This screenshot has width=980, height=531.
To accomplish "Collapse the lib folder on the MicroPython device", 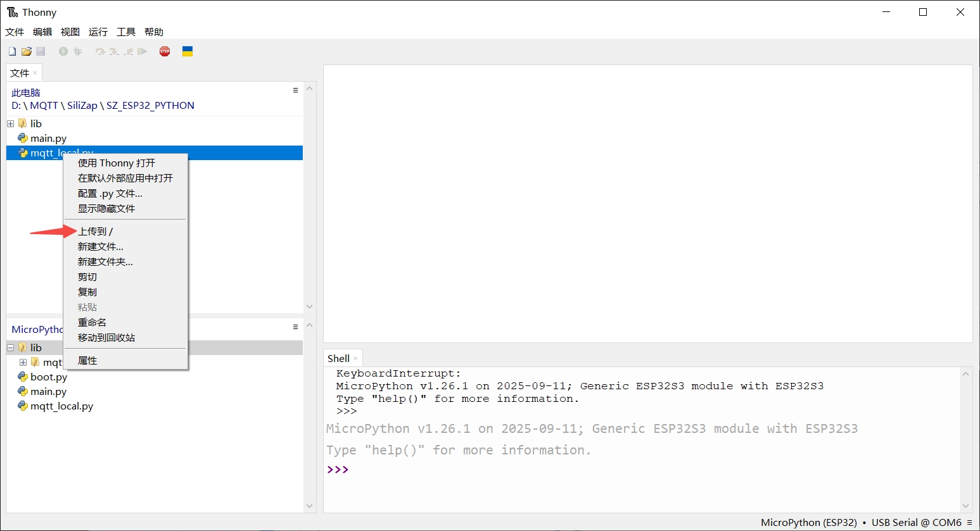I will 10,347.
